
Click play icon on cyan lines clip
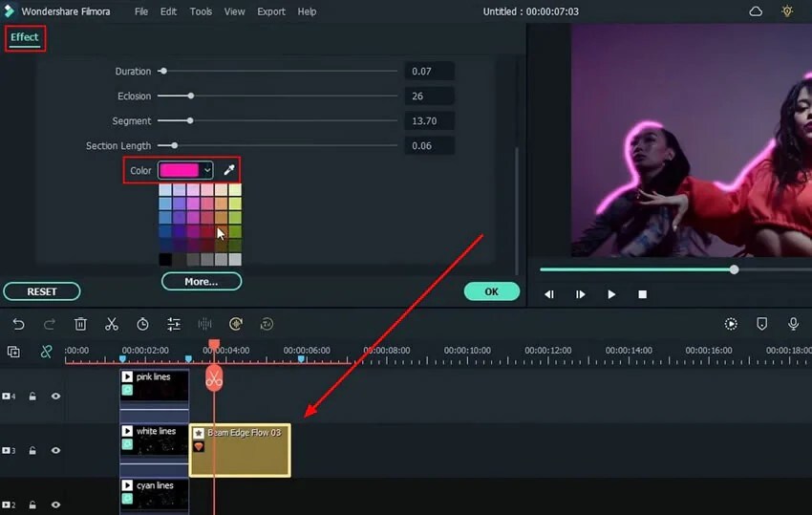click(127, 485)
